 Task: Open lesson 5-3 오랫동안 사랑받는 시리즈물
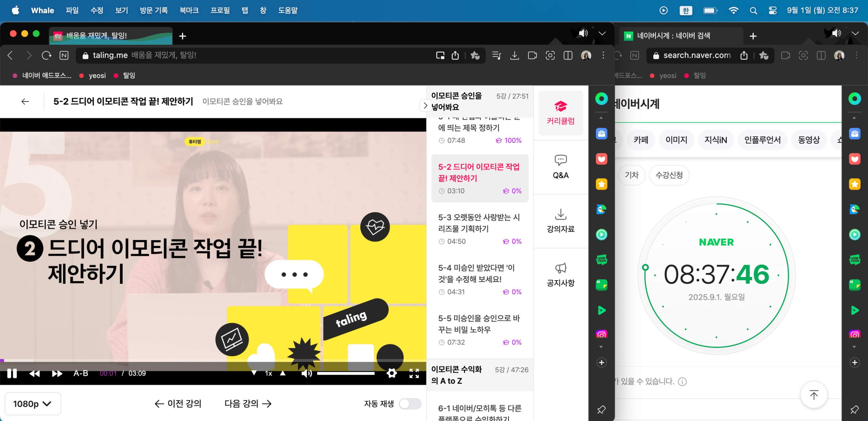tap(479, 223)
